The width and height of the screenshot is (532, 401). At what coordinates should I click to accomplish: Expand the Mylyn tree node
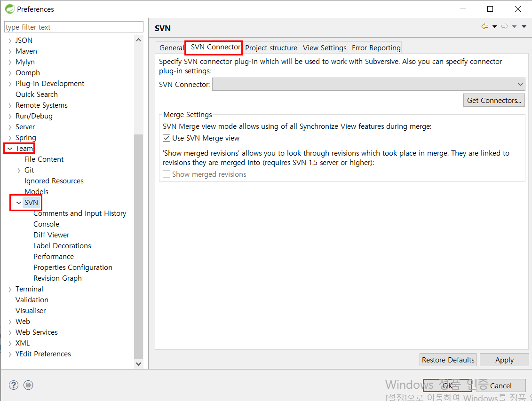(x=10, y=63)
